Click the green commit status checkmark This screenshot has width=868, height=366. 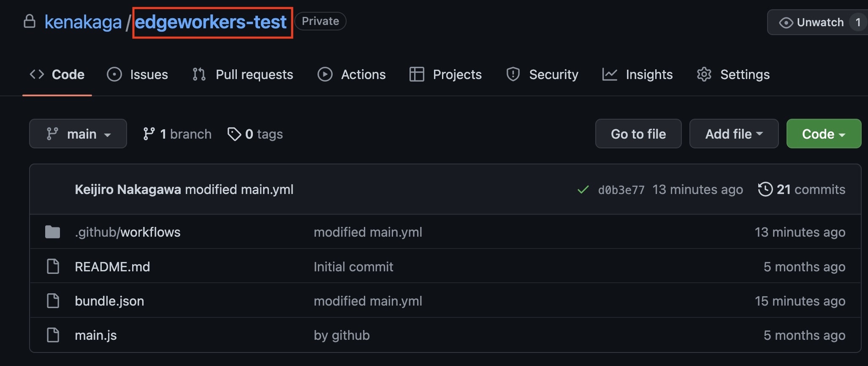pyautogui.click(x=583, y=190)
